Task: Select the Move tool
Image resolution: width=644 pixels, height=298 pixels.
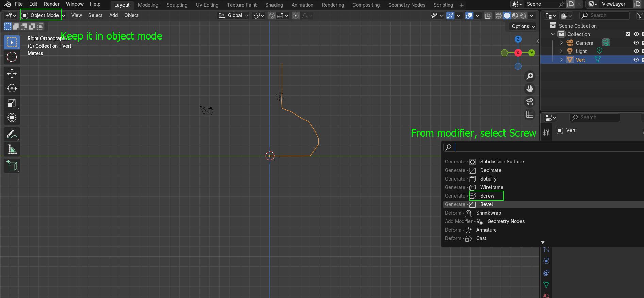Action: [x=12, y=73]
